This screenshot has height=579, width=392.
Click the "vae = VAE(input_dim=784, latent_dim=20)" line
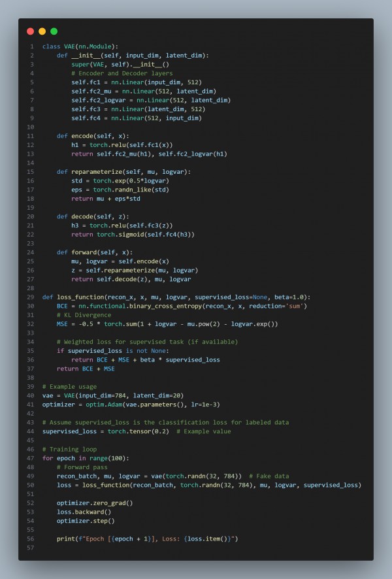113,395
